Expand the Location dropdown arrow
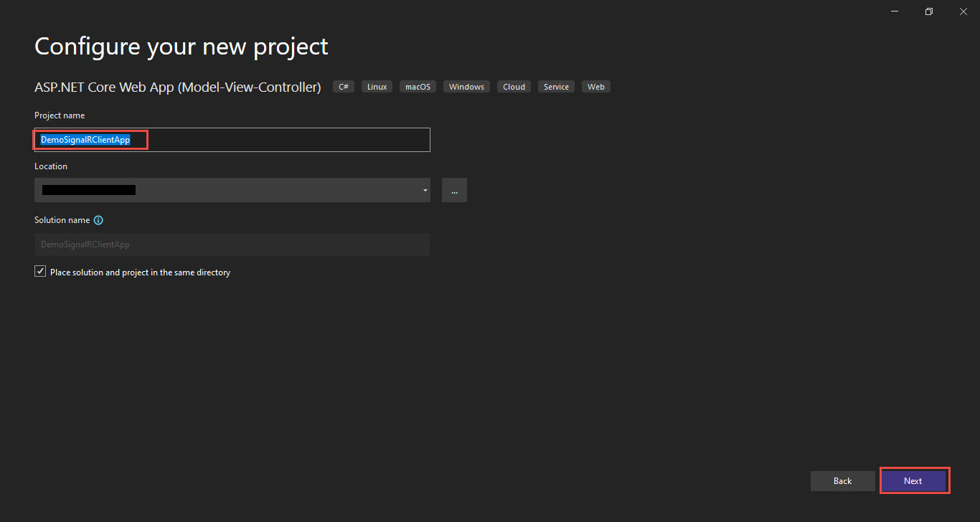The image size is (980, 522). 425,191
